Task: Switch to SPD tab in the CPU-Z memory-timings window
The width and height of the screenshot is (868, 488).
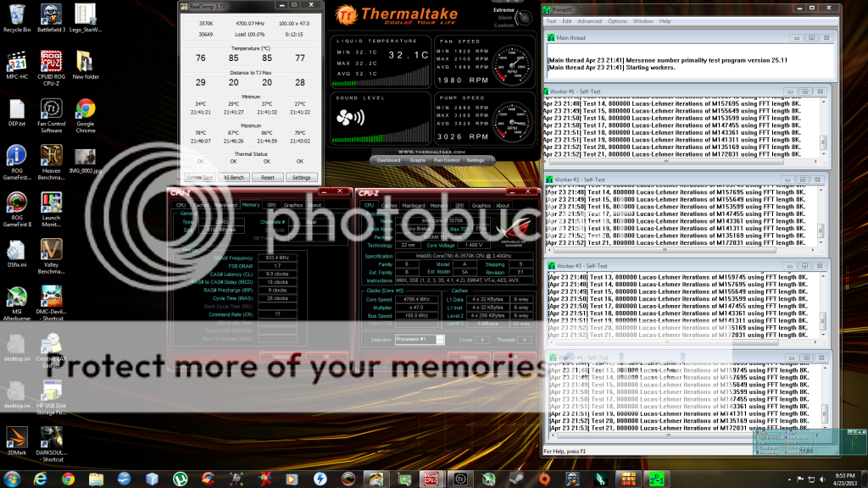Action: pyautogui.click(x=271, y=205)
